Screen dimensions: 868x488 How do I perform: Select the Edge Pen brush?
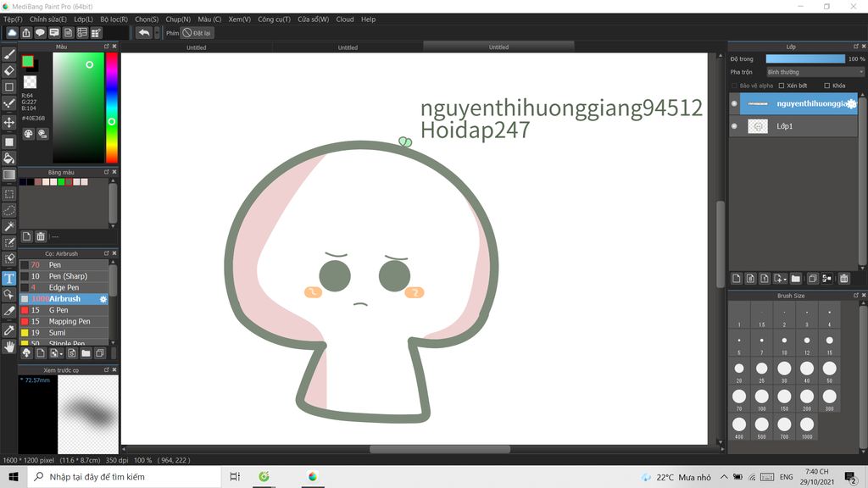click(x=64, y=288)
